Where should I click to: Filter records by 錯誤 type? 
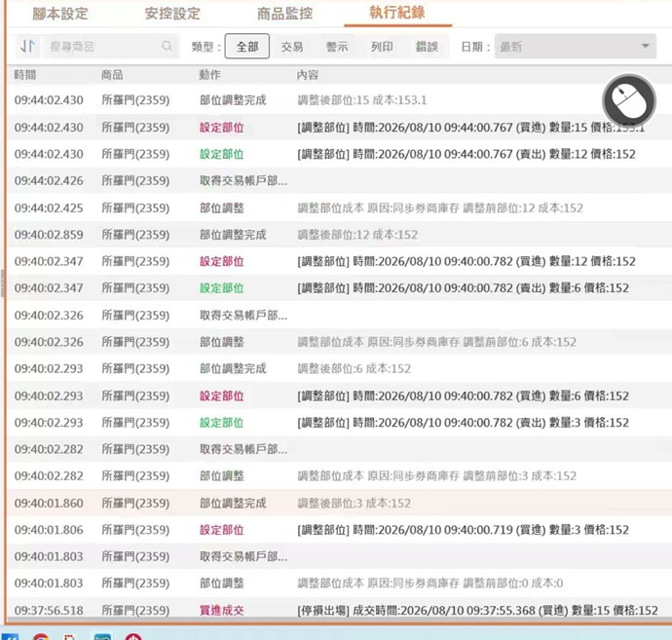(x=427, y=47)
